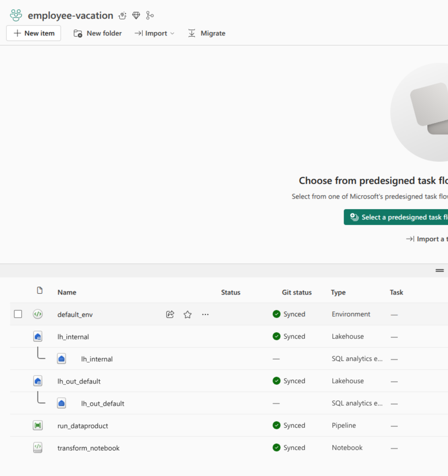Click the first icon right after the employee-vacation title

tap(123, 15)
